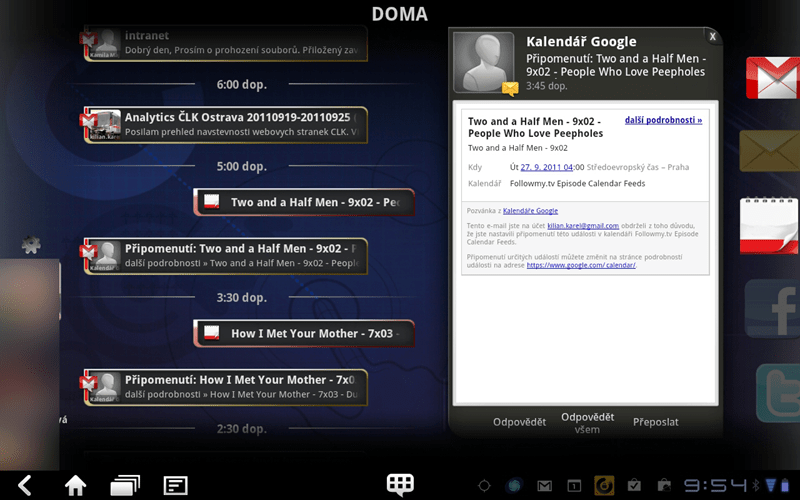Tap the system clock showing 9:54
This screenshot has width=800, height=500.
pyautogui.click(x=715, y=485)
